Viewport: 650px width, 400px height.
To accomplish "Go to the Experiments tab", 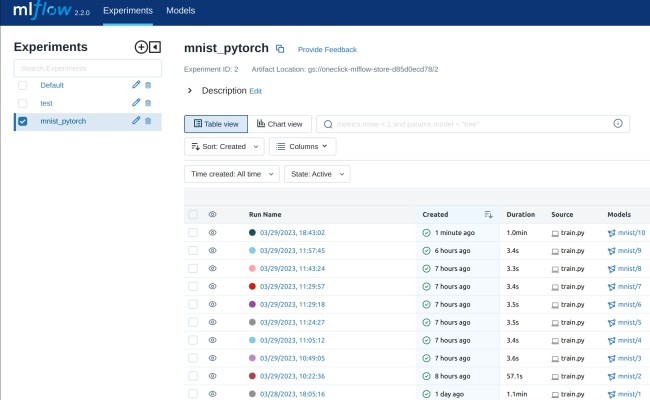I will (x=128, y=11).
